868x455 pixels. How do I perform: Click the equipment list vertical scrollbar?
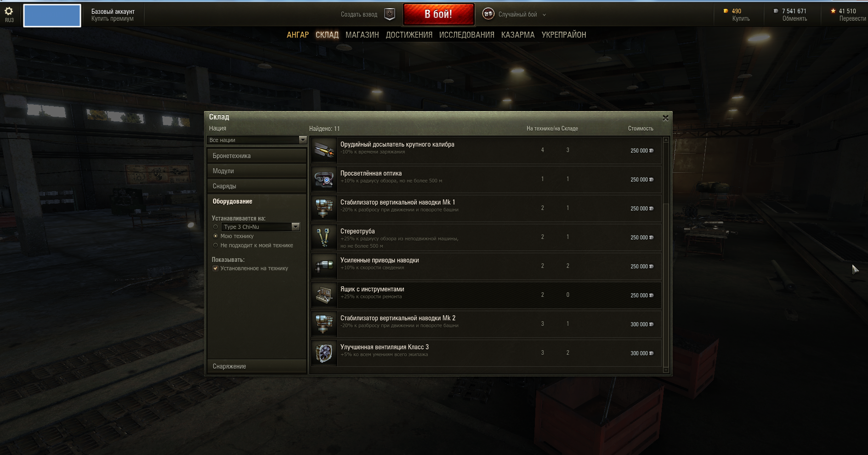[666, 255]
